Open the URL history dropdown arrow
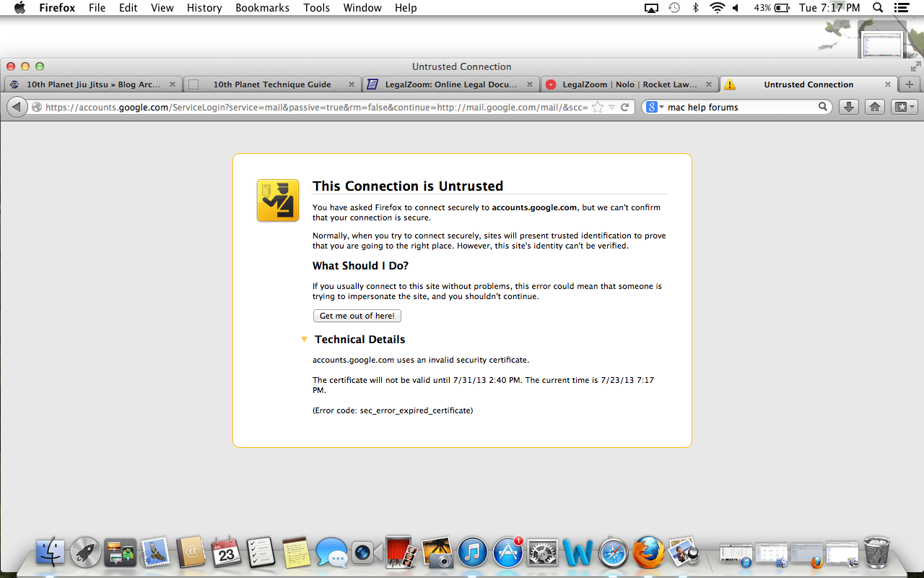This screenshot has width=924, height=578. coord(611,107)
